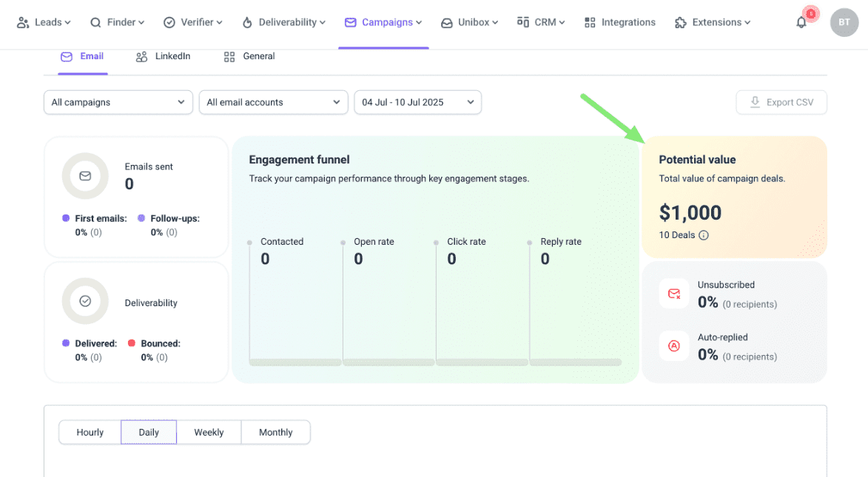Click the Integrations grid icon
The width and height of the screenshot is (868, 477).
tap(590, 23)
